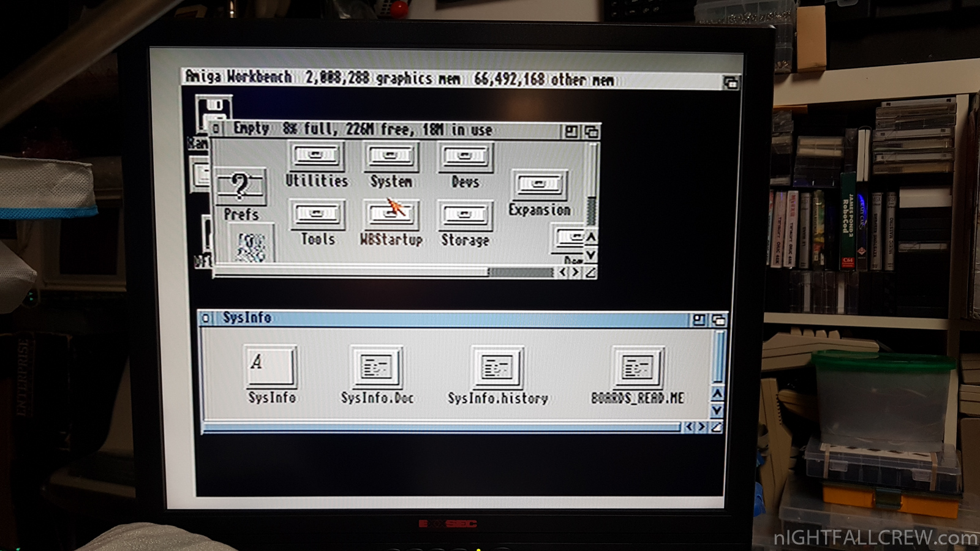The height and width of the screenshot is (551, 980).
Task: Click the SysInfo window sizing gadget
Action: [x=717, y=427]
